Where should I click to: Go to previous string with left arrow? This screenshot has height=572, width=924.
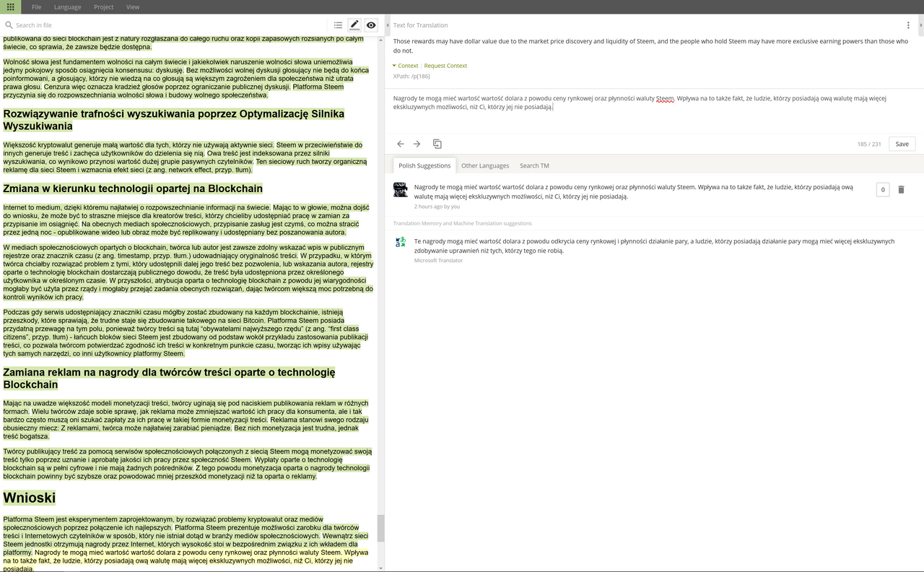pyautogui.click(x=401, y=144)
